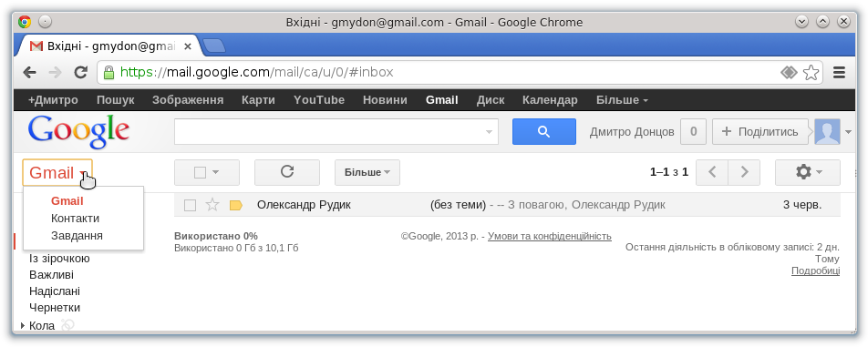
Task: Go to older messages with right chevron
Action: point(744,172)
